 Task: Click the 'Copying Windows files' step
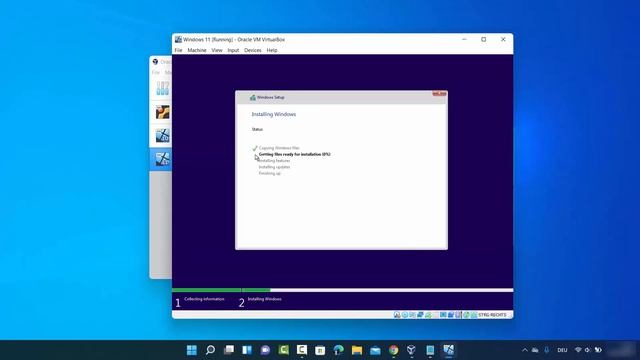pos(279,148)
